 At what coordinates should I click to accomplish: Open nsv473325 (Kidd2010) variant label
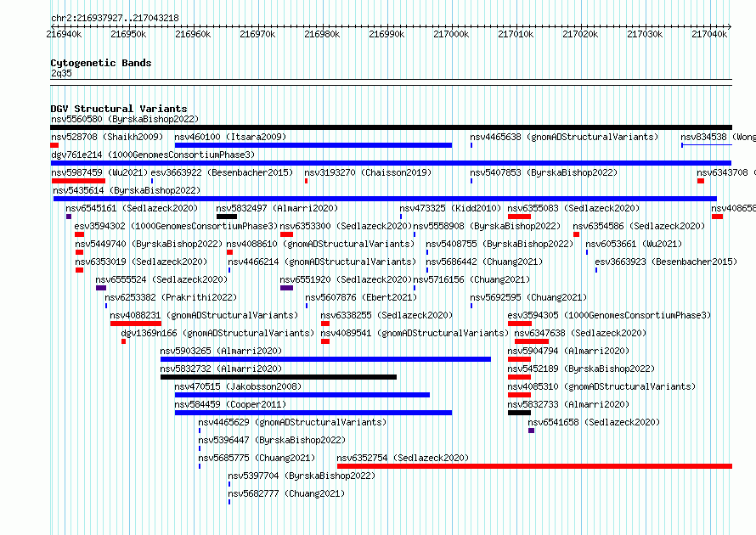[450, 208]
